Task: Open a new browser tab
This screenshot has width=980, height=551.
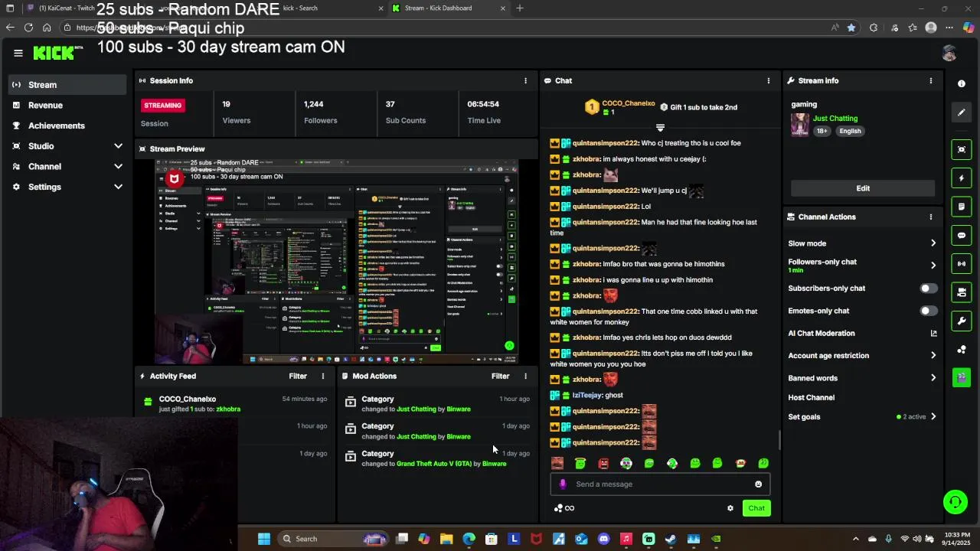Action: (x=520, y=8)
